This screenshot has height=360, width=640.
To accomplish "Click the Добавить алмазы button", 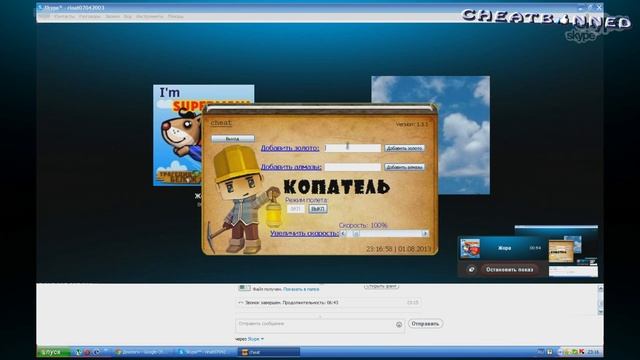I will pyautogui.click(x=404, y=167).
